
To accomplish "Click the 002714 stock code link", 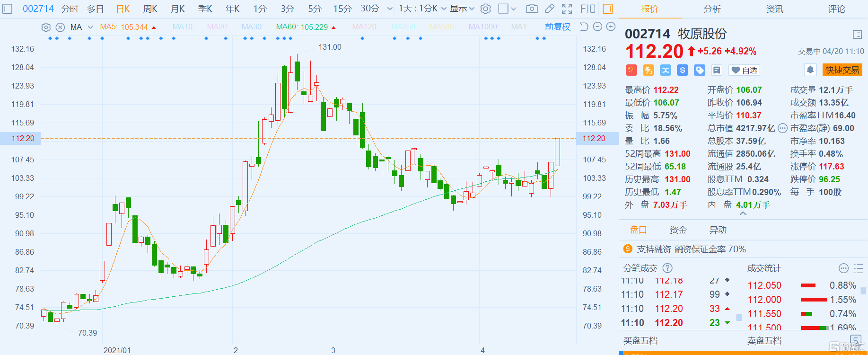I will 38,9.
